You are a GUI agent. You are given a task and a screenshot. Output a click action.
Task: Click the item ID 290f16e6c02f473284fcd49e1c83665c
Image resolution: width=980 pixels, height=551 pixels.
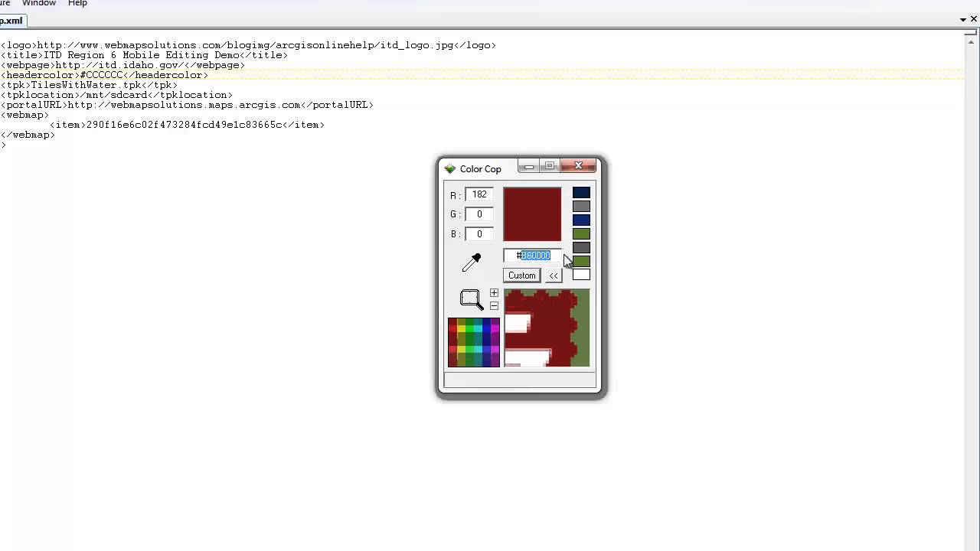pyautogui.click(x=185, y=125)
